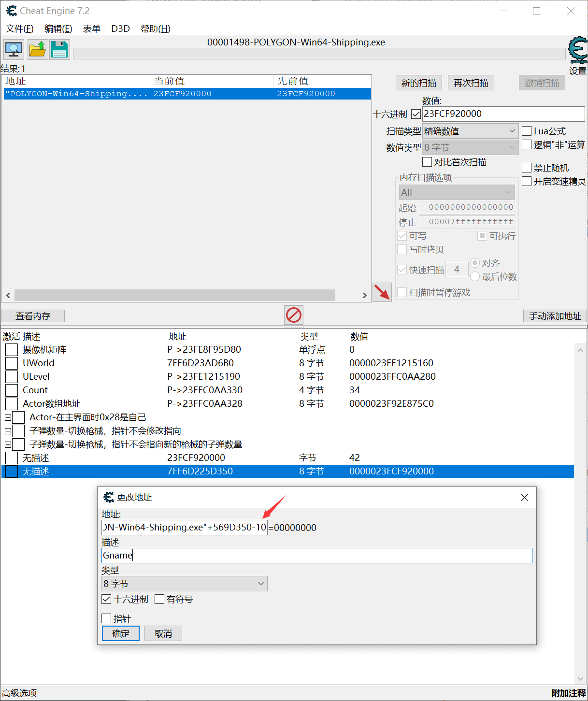This screenshot has width=588, height=701.
Task: Click the arrow button beside the scan options panel
Action: (382, 292)
